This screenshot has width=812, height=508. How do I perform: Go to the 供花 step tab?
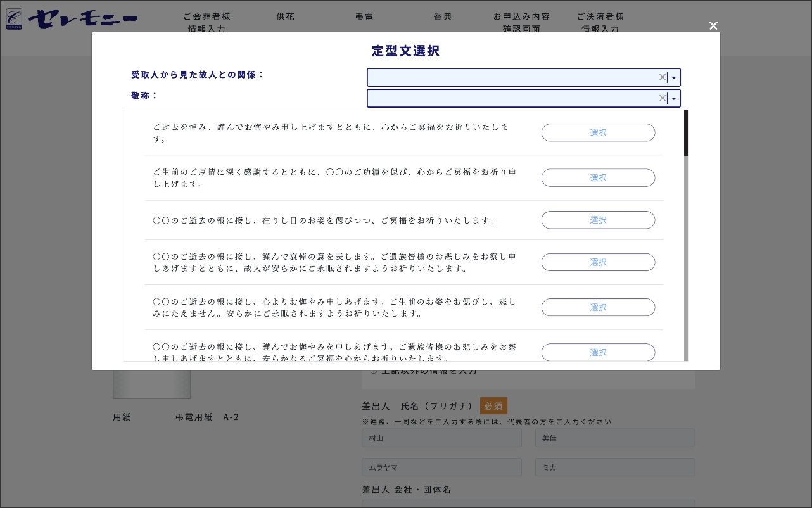pos(286,17)
